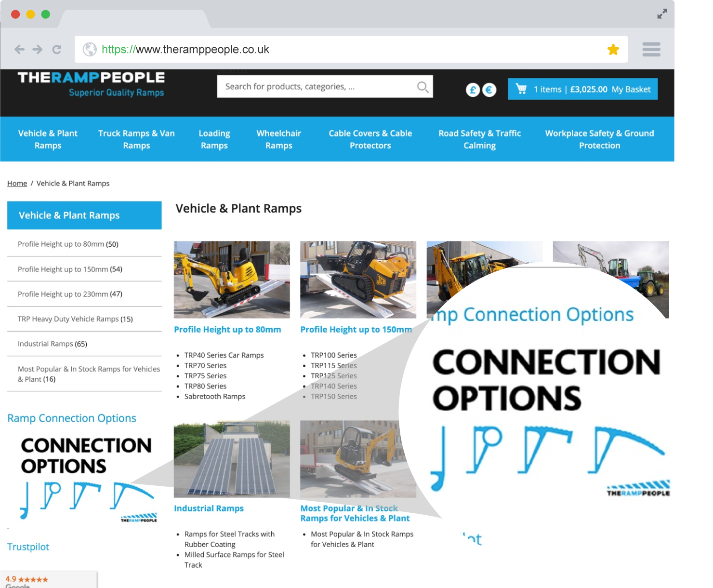The height and width of the screenshot is (588, 713).
Task: Open TRP100 Series list item
Action: click(334, 355)
